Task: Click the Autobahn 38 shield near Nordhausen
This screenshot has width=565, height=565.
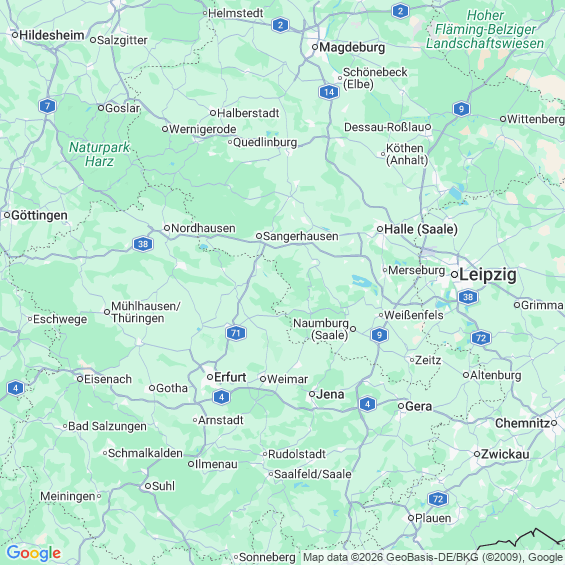Action: tap(143, 244)
